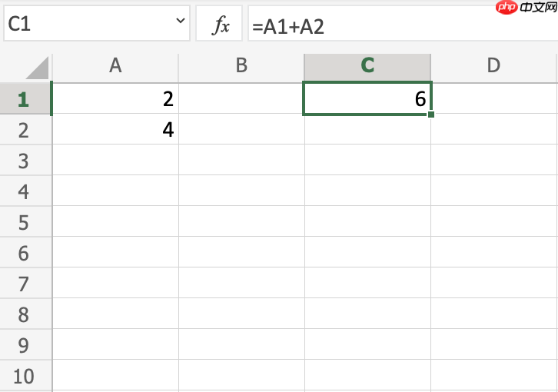The image size is (558, 392).
Task: Click the fx insert function icon
Action: pos(221,26)
